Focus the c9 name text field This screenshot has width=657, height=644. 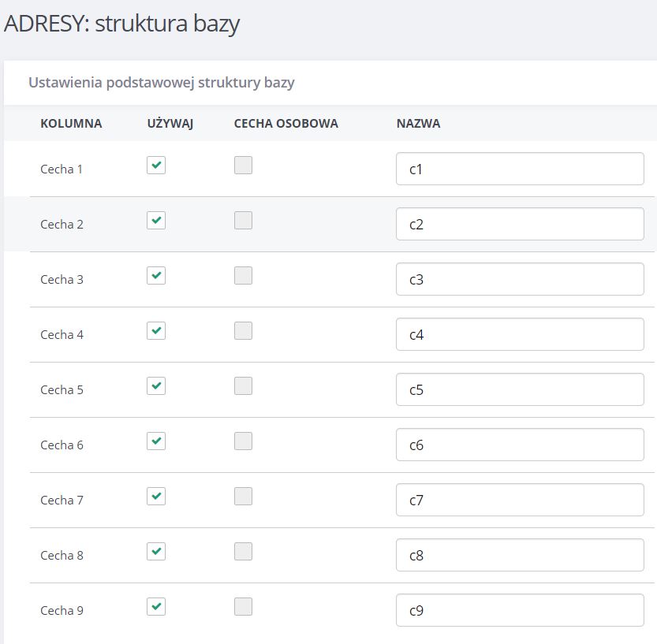[520, 610]
